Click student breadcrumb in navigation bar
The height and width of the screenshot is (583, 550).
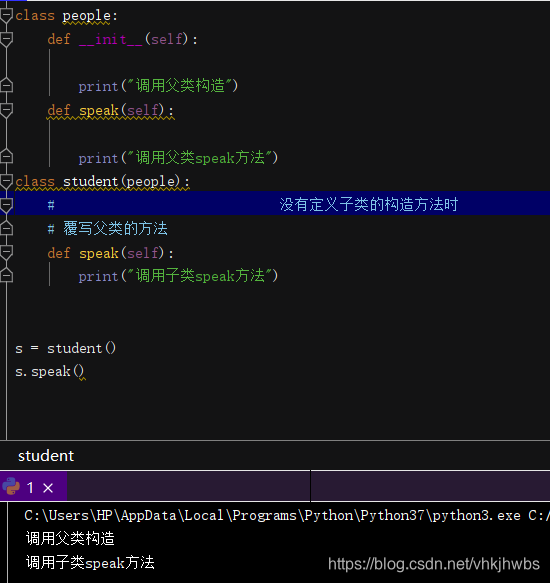46,456
